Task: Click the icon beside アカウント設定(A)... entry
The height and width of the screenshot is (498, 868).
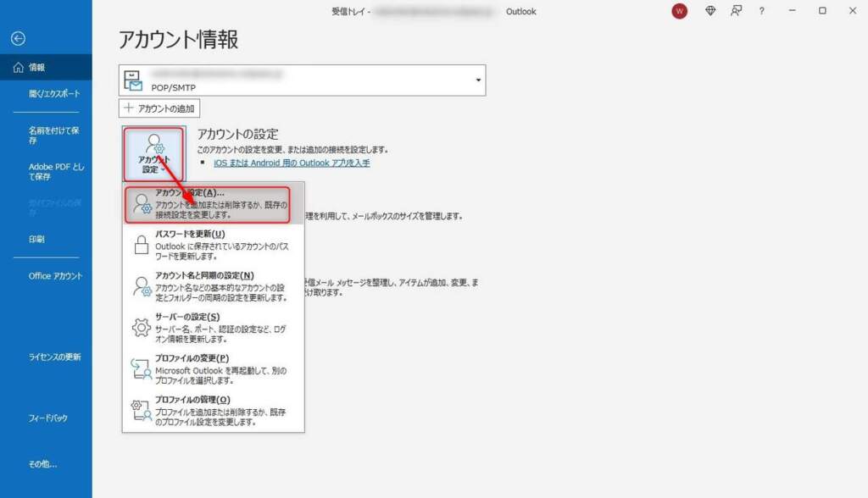Action: [x=142, y=203]
